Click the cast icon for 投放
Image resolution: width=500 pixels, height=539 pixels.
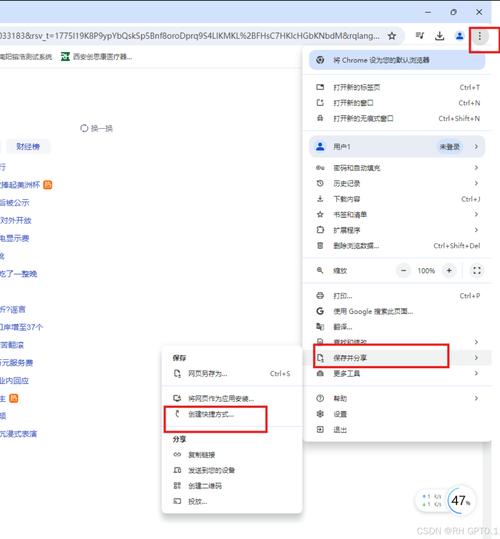click(177, 501)
